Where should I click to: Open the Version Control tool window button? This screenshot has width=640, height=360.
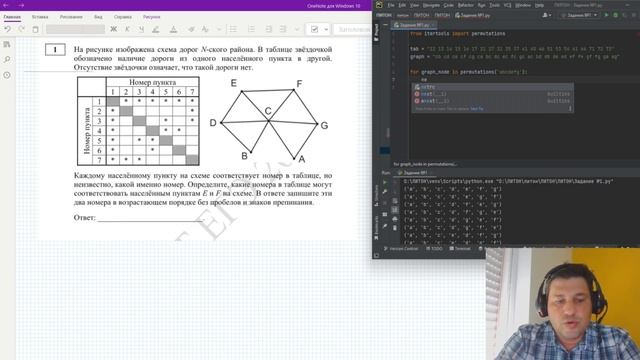[x=401, y=248]
